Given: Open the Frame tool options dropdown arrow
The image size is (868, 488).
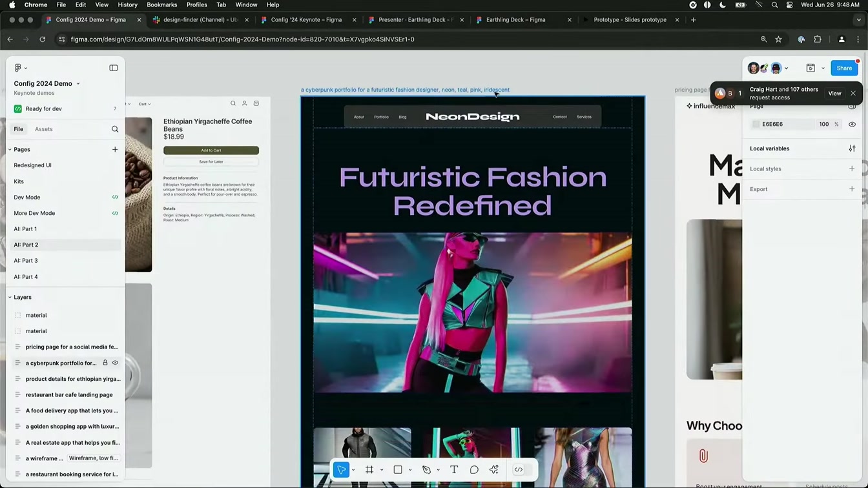Looking at the screenshot, I should click(x=382, y=471).
